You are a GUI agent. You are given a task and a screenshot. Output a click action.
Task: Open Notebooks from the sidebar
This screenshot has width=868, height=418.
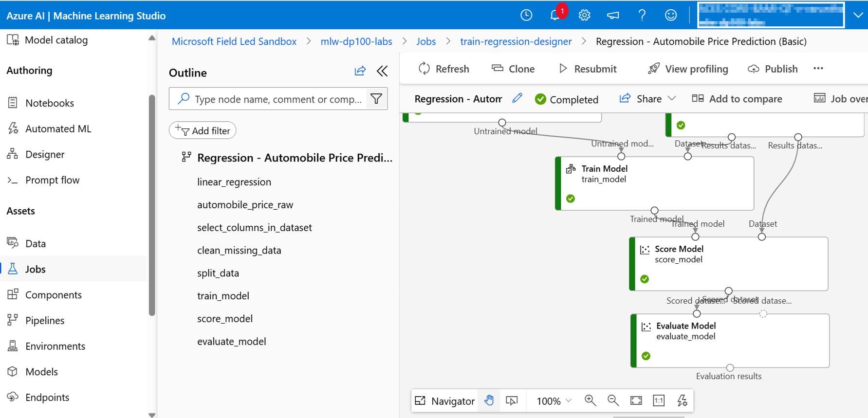(41, 103)
